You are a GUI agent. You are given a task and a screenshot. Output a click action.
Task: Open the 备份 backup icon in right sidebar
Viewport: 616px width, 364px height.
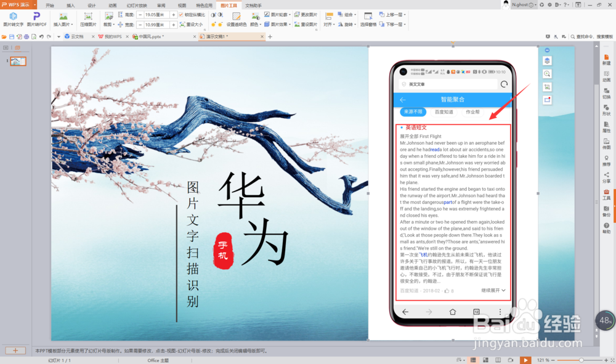(x=606, y=212)
